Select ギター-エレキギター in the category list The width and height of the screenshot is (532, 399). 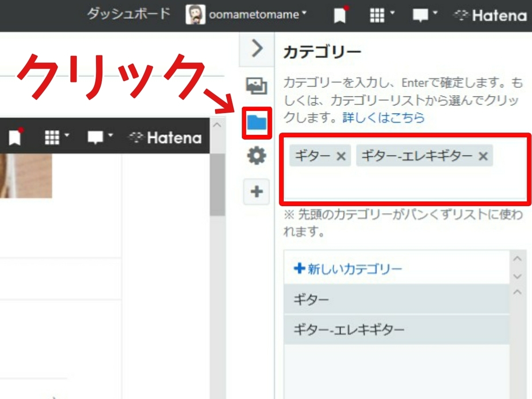pos(397,330)
